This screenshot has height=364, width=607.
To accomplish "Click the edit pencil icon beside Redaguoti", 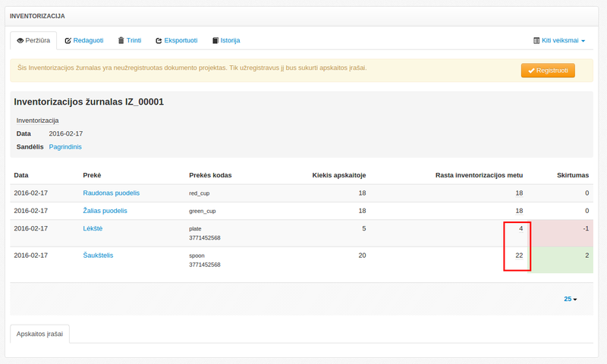I will [68, 40].
